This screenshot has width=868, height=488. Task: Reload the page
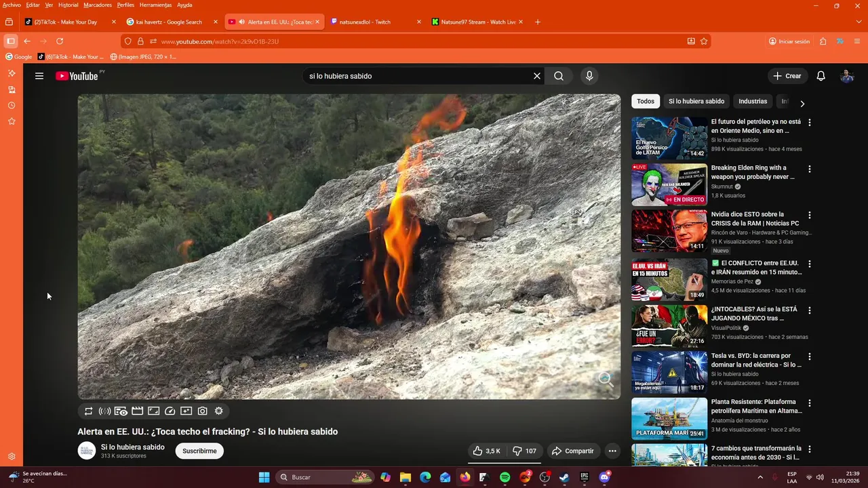point(60,41)
